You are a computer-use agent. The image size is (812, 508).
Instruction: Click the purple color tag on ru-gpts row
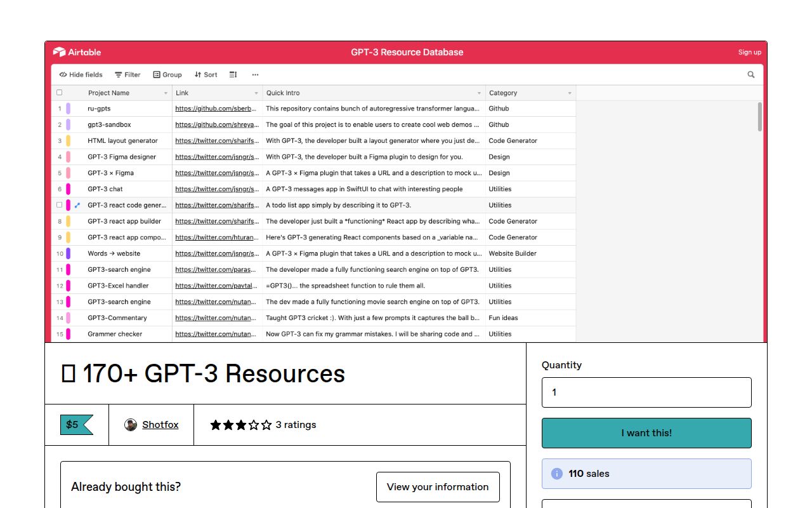point(69,109)
